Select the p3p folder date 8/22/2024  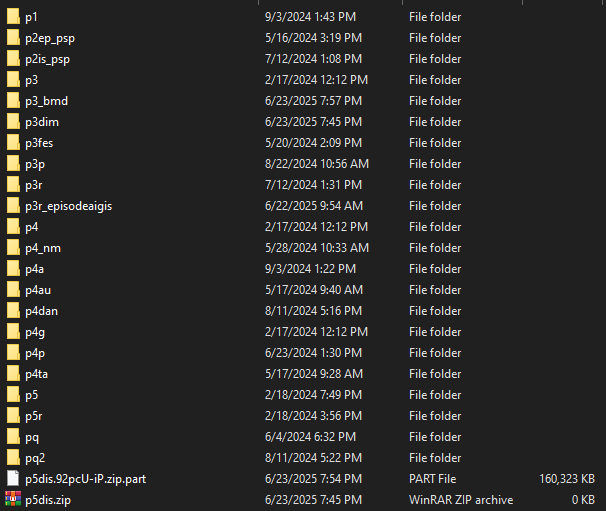(x=317, y=164)
